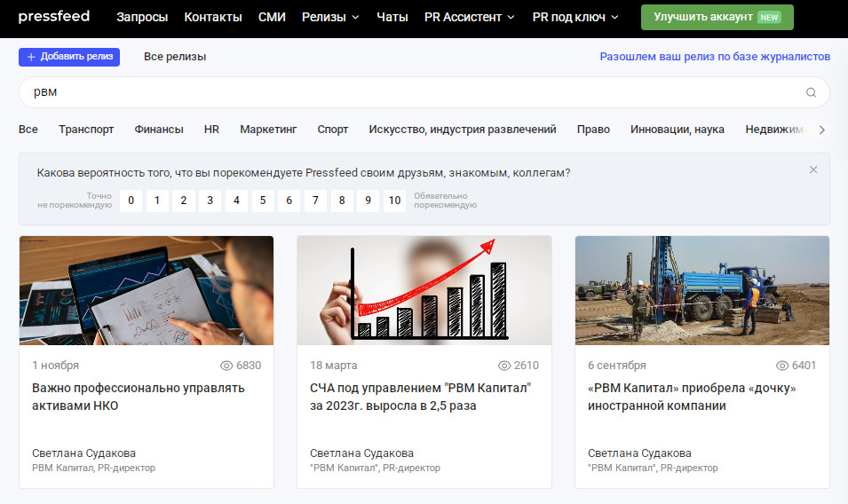Click the eye views icon showing 2610
The image size is (848, 504).
[504, 366]
